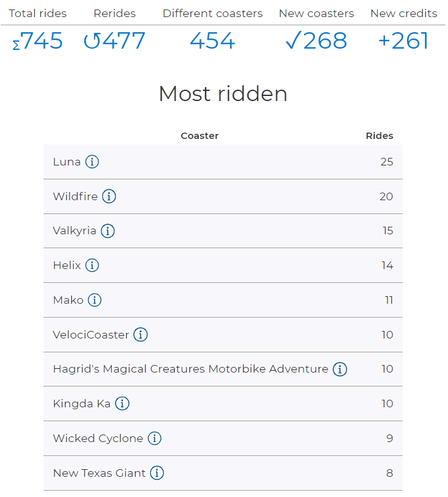448x497 pixels.
Task: Select the New credits value +261
Action: [x=403, y=41]
